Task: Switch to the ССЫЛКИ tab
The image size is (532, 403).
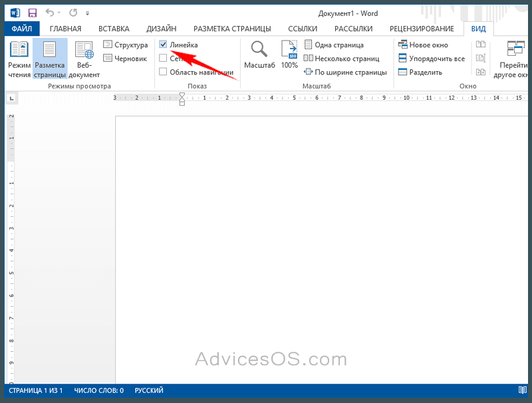Action: click(x=303, y=29)
